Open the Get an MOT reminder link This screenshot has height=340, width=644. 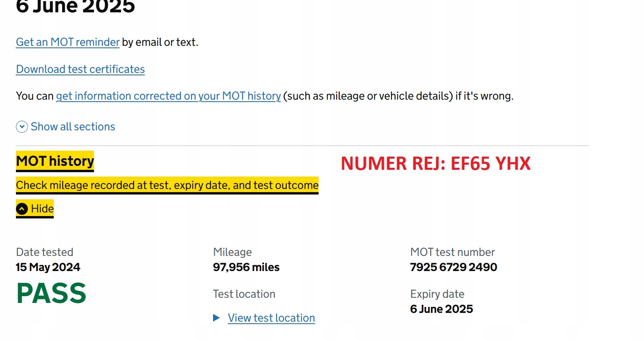(x=68, y=42)
